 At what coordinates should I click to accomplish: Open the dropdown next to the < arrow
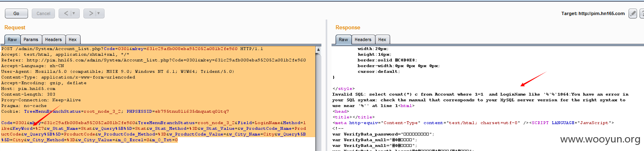click(x=74, y=13)
